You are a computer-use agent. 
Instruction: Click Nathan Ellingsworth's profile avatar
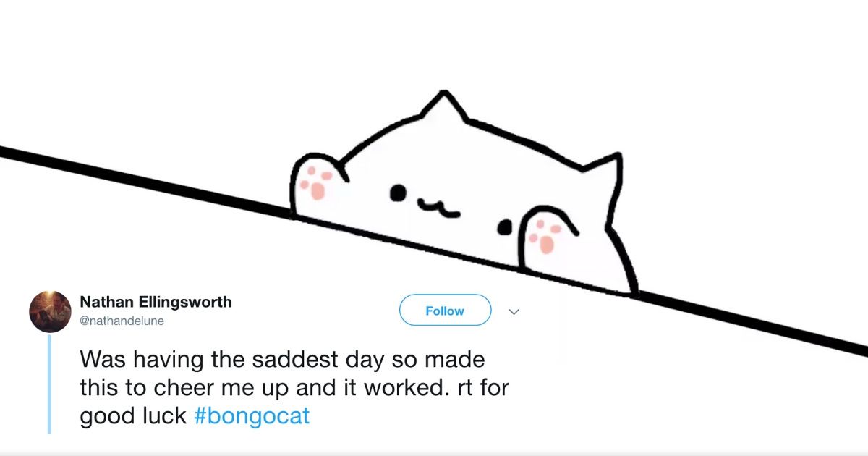50,311
